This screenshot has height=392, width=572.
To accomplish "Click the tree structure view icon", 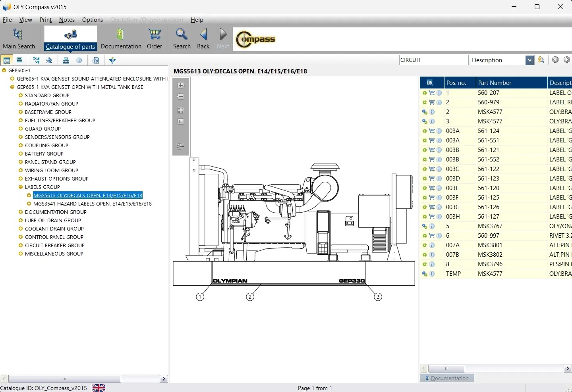I will coord(36,60).
